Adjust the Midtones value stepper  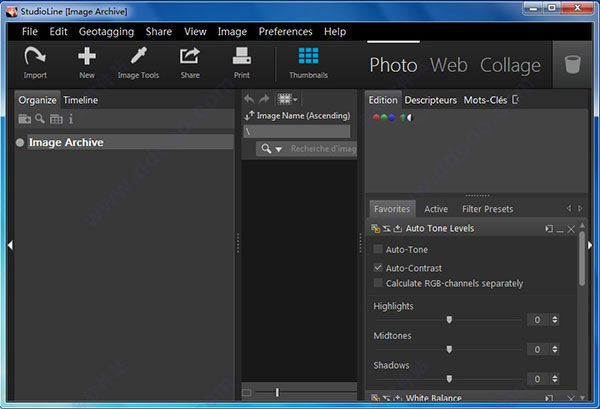click(555, 349)
